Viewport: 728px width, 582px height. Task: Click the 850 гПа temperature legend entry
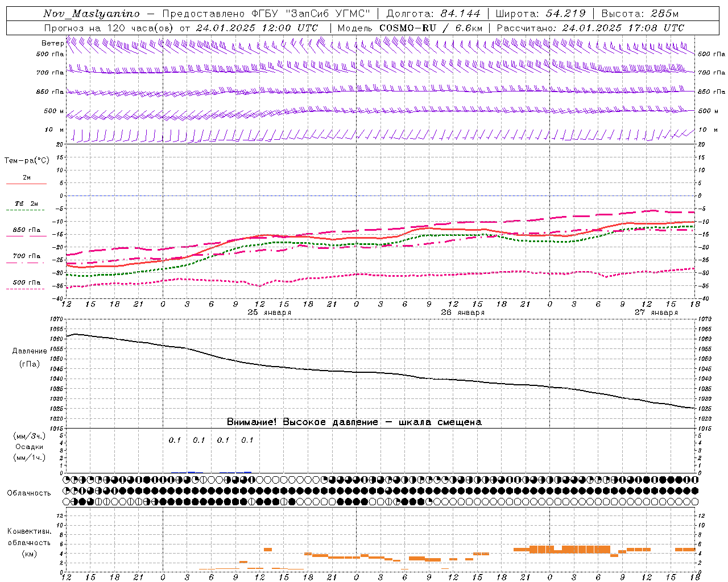27,230
